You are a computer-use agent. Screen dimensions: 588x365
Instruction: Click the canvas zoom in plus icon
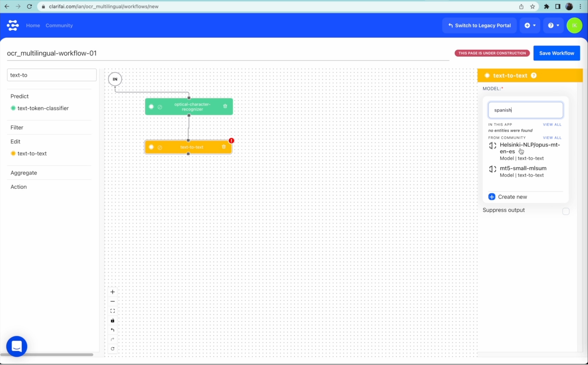coord(112,292)
